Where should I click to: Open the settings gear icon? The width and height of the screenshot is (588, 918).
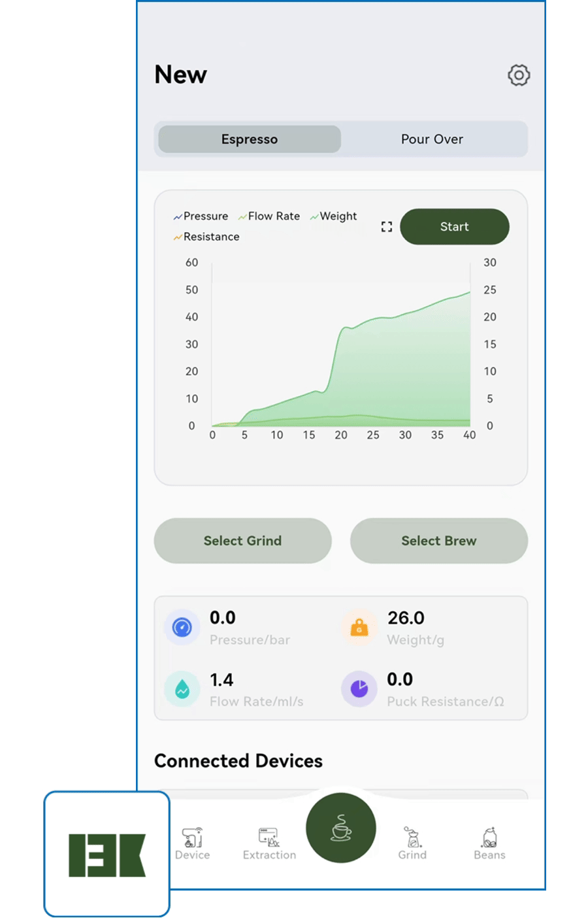tap(519, 75)
